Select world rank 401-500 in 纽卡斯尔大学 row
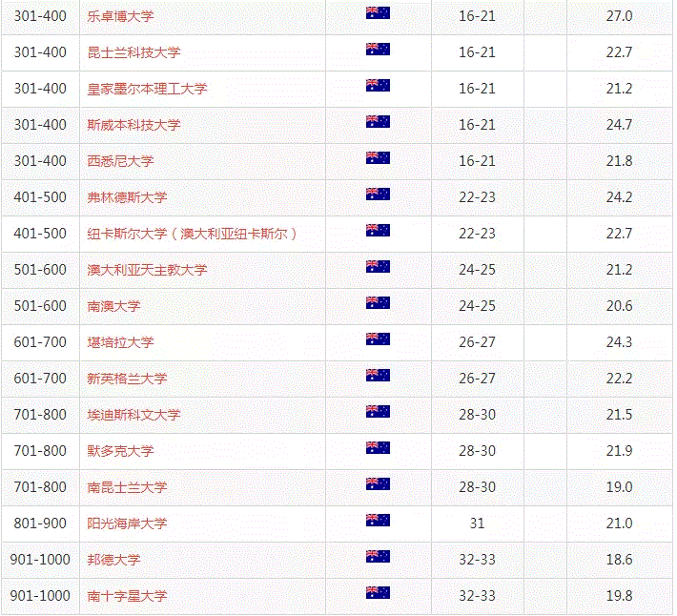Viewport: 677px width, 616px height. 40,234
